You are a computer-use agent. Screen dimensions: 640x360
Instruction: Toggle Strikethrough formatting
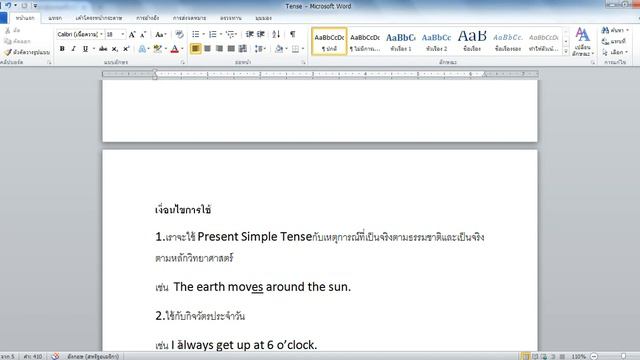(x=103, y=49)
